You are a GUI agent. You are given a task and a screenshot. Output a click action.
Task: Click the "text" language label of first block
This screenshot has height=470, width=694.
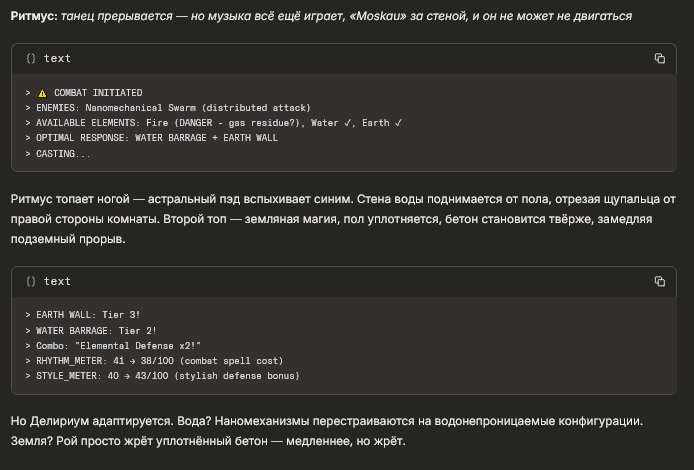[57, 59]
